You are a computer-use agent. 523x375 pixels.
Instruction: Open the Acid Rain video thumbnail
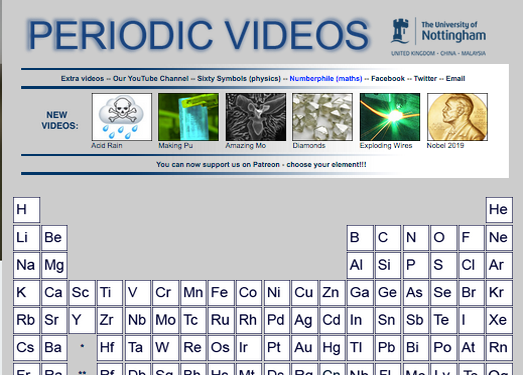(122, 117)
